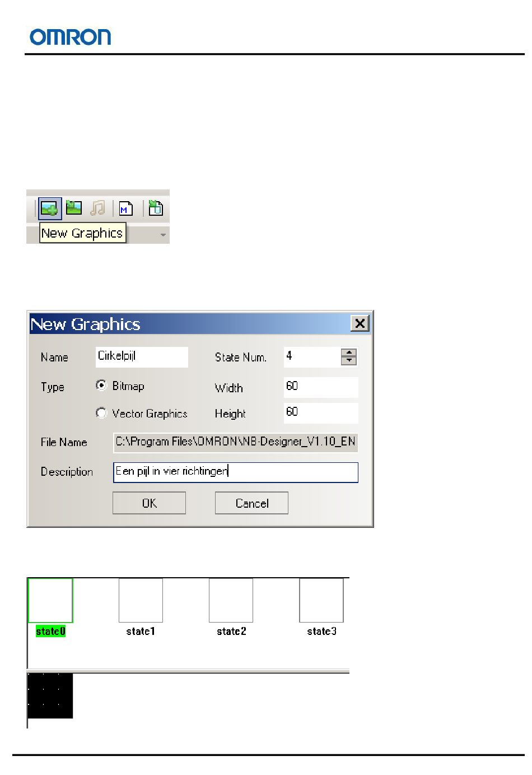
Task: Click the Width field showing 60
Action: pos(321,387)
